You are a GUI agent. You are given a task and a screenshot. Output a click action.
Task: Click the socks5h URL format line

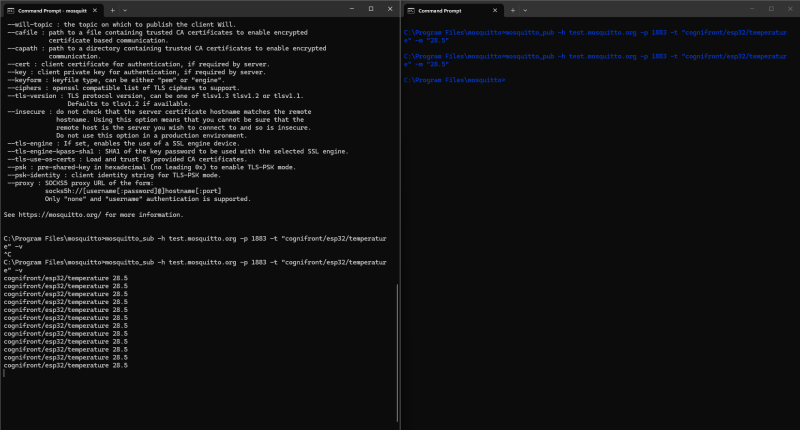tap(133, 191)
